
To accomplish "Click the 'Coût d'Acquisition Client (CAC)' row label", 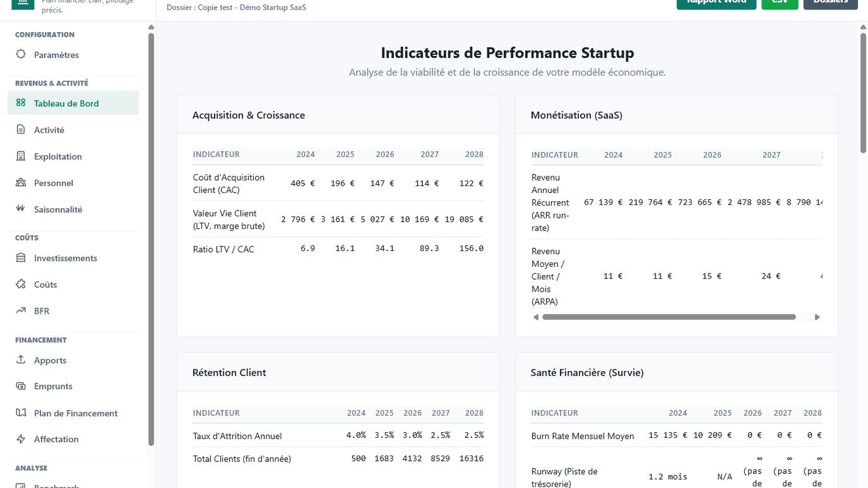I will (x=228, y=184).
